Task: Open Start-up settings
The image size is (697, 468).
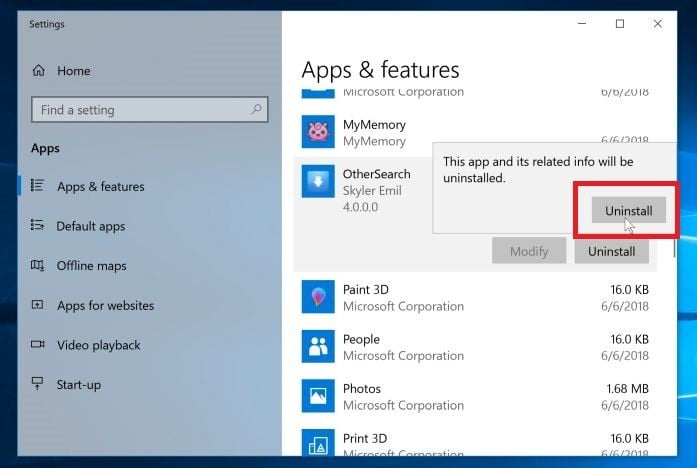Action: (78, 384)
